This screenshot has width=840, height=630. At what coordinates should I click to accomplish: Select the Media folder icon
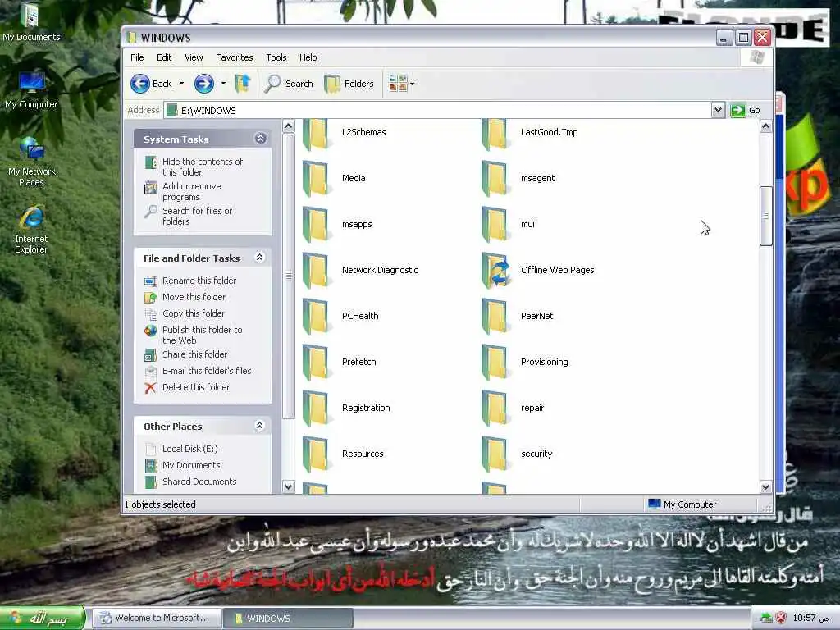coord(315,178)
